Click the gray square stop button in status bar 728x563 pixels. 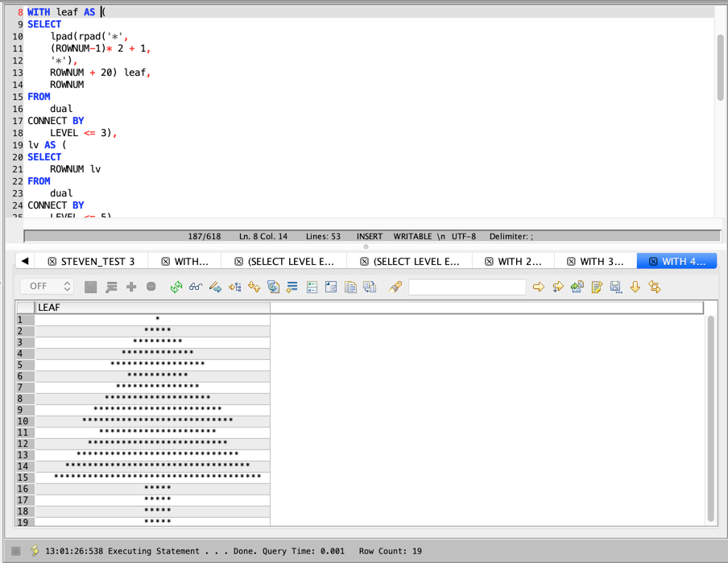point(15,551)
